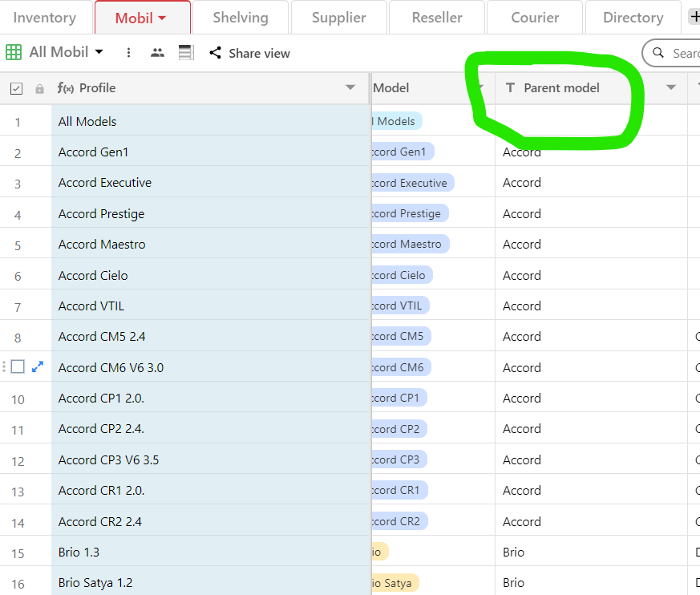
Task: Change row height with the row-lines icon
Action: tap(186, 53)
